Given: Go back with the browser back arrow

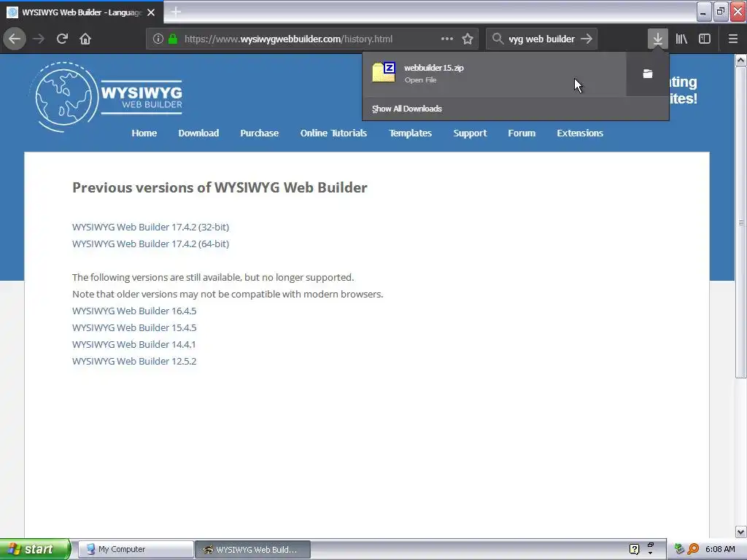Looking at the screenshot, I should (x=15, y=39).
